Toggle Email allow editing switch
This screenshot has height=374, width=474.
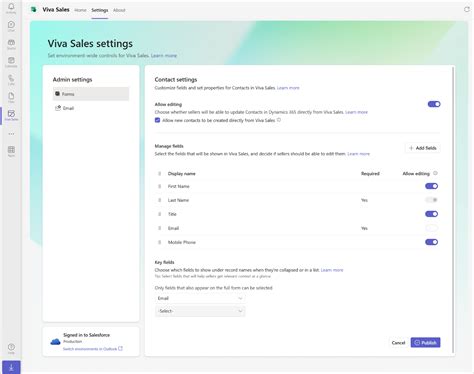[x=431, y=228]
